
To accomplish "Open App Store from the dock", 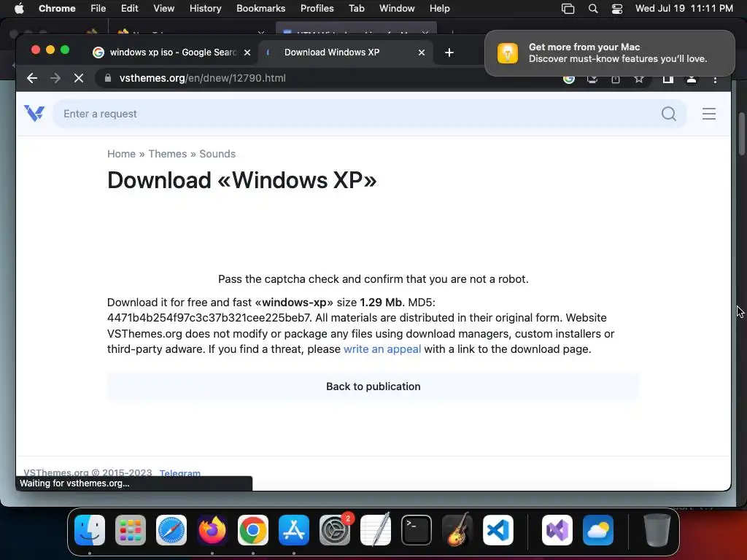I will pos(294,530).
